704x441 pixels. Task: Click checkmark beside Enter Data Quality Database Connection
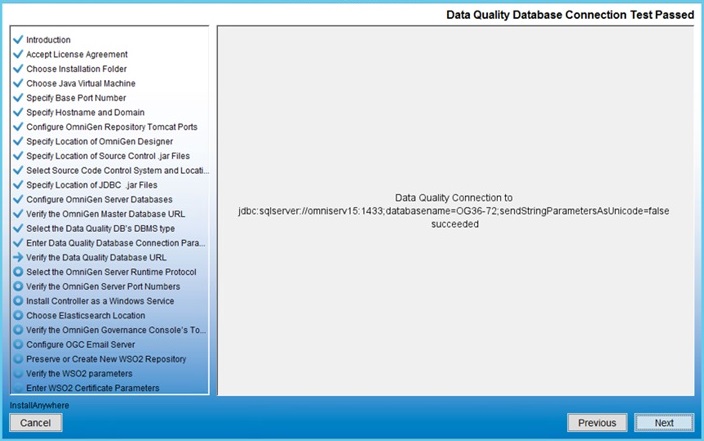pos(18,243)
